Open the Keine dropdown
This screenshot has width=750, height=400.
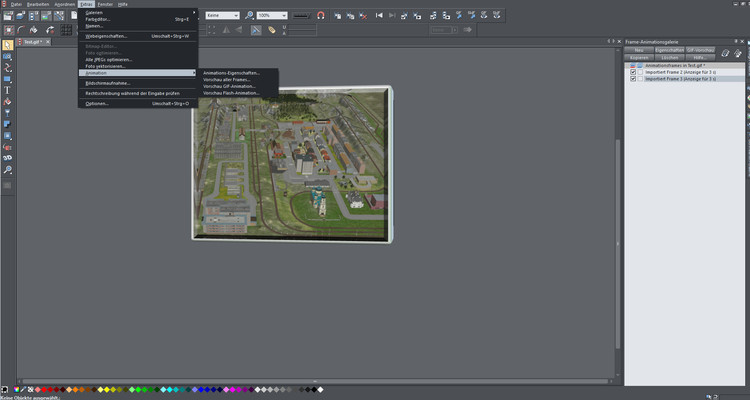click(x=222, y=15)
